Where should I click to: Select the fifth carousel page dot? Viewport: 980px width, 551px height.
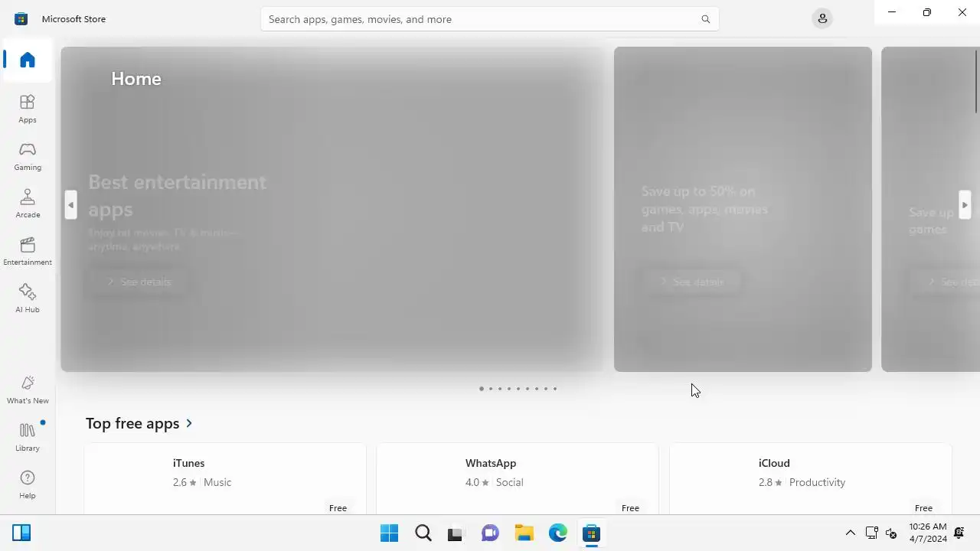(x=518, y=389)
